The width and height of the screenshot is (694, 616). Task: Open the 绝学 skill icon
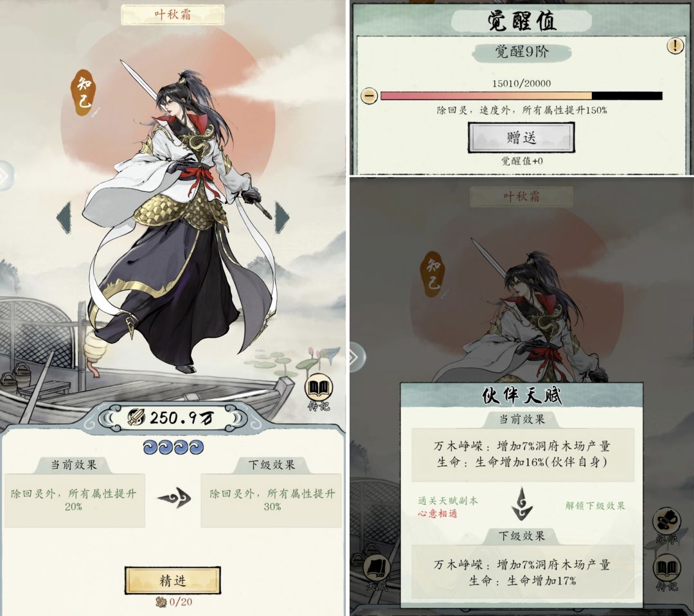[x=666, y=525]
